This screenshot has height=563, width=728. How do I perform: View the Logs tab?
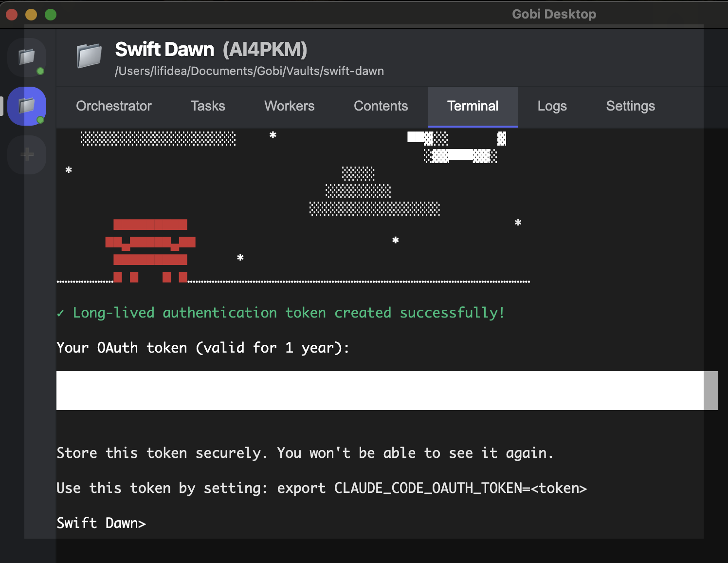(552, 106)
